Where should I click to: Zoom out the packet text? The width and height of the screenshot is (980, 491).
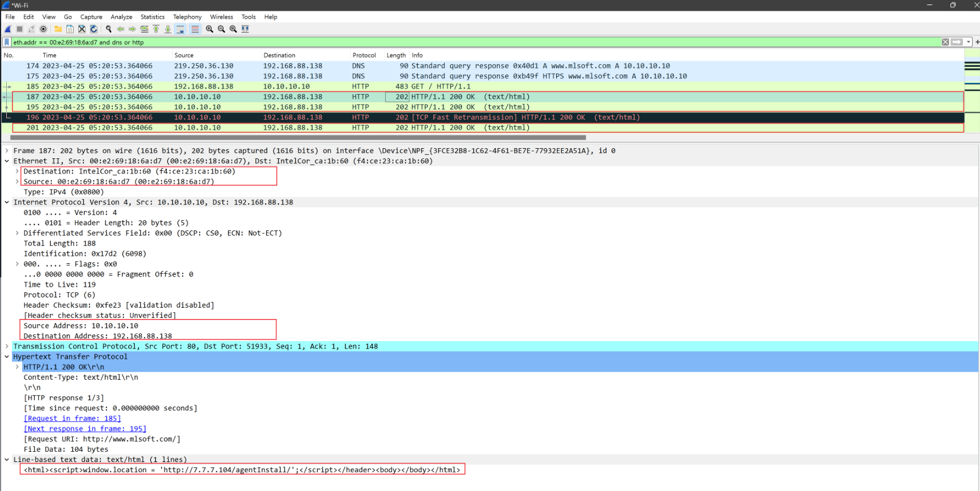pyautogui.click(x=221, y=29)
